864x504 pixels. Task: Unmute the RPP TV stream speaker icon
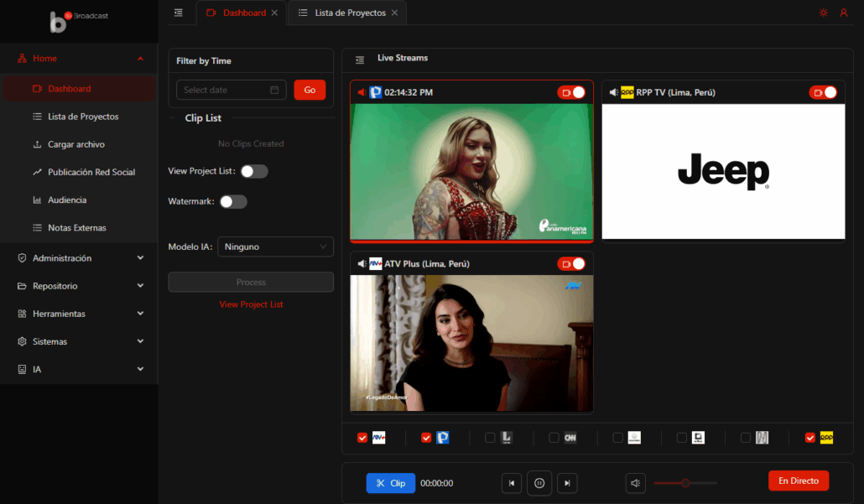pos(614,92)
